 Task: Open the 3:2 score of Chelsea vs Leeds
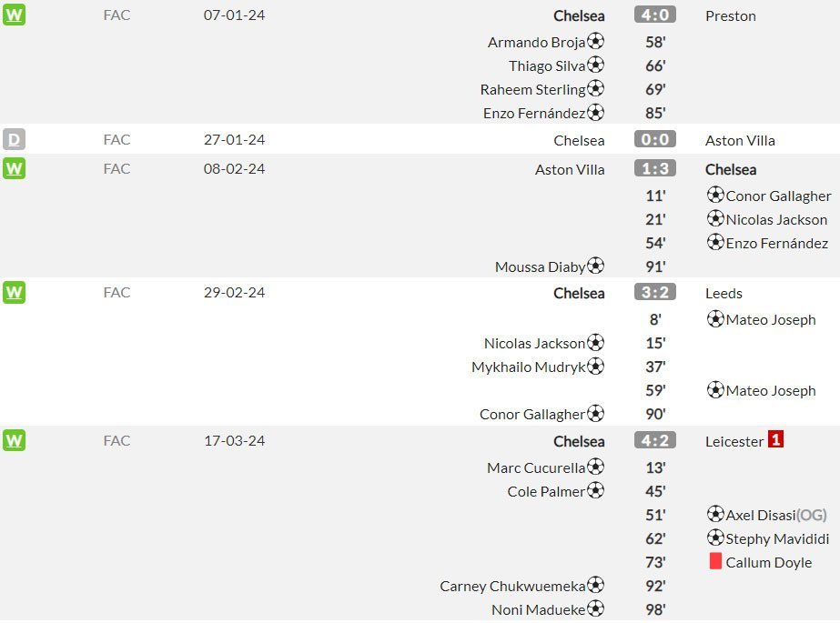pyautogui.click(x=654, y=292)
